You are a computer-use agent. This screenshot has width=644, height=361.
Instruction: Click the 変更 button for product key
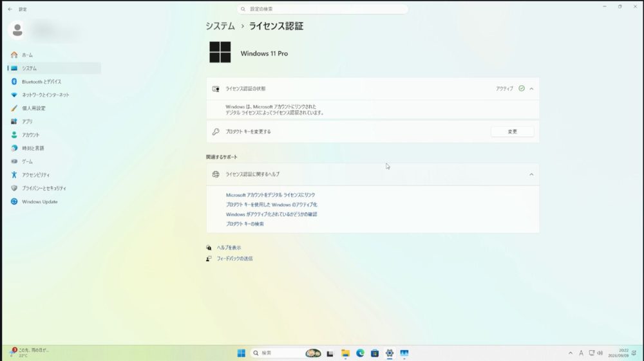click(512, 132)
